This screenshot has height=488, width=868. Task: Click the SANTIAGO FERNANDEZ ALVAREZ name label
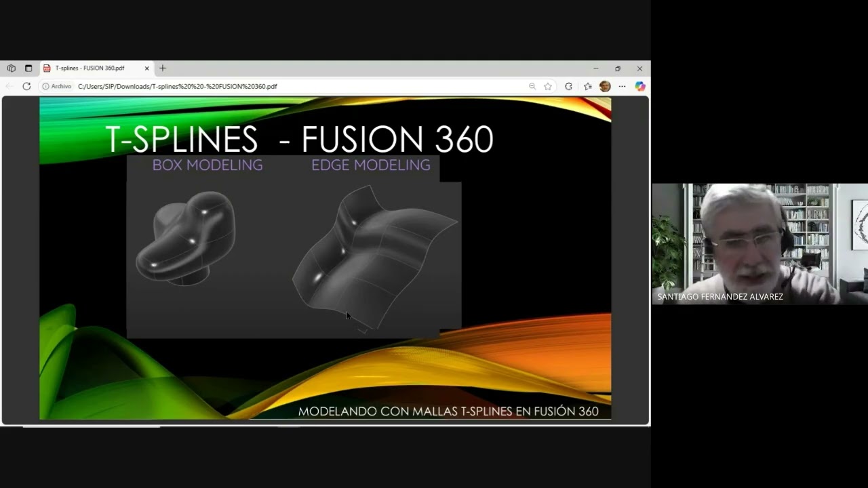(720, 297)
